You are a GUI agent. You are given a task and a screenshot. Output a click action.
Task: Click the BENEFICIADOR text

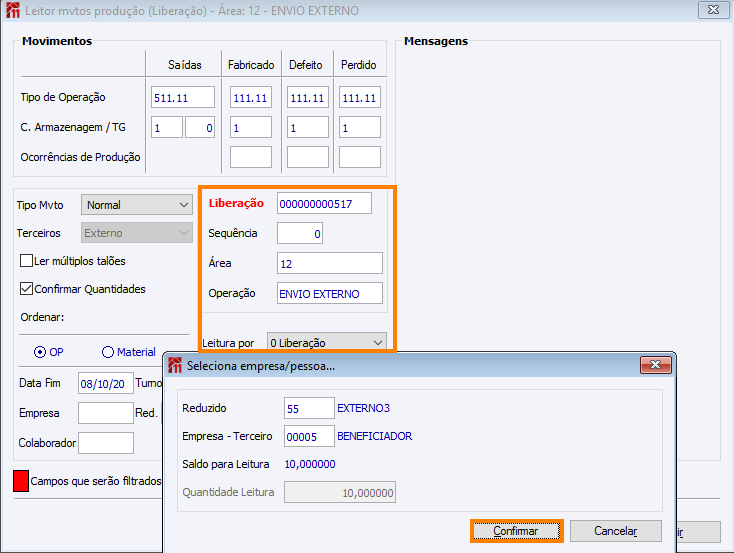tap(374, 436)
